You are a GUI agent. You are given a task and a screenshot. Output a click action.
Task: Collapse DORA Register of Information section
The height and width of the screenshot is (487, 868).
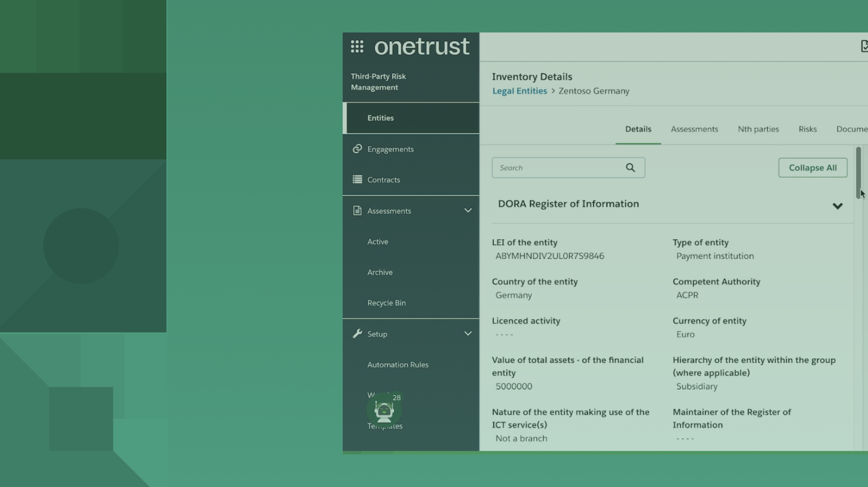pyautogui.click(x=837, y=206)
